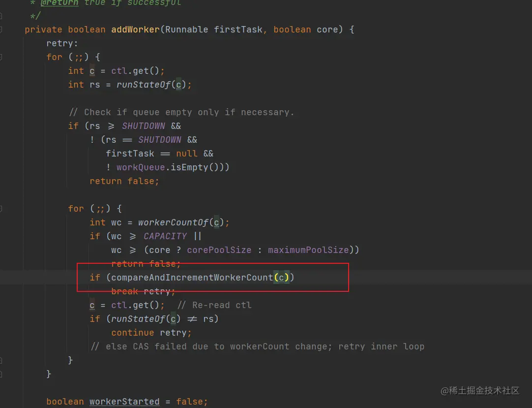Click the Runnable parameter type
This screenshot has height=408, width=532.
tap(187, 30)
